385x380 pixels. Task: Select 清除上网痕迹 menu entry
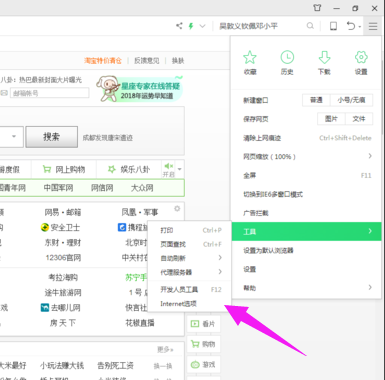(306, 138)
